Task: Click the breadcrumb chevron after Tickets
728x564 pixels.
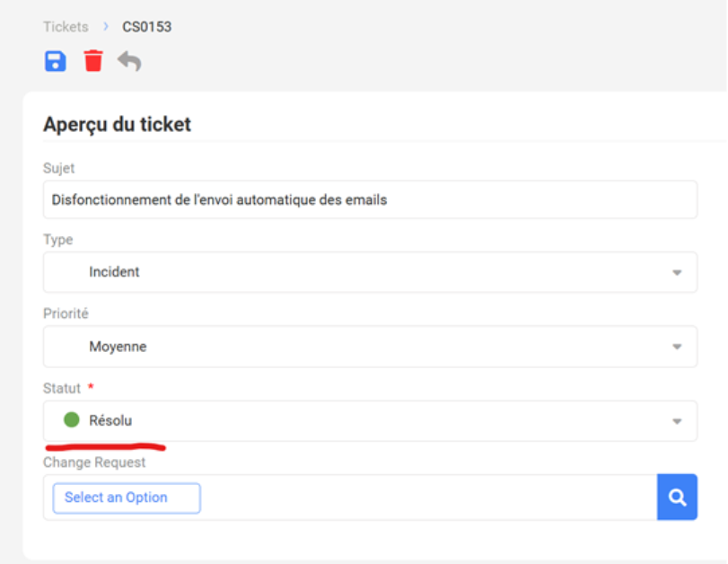Action: (106, 27)
